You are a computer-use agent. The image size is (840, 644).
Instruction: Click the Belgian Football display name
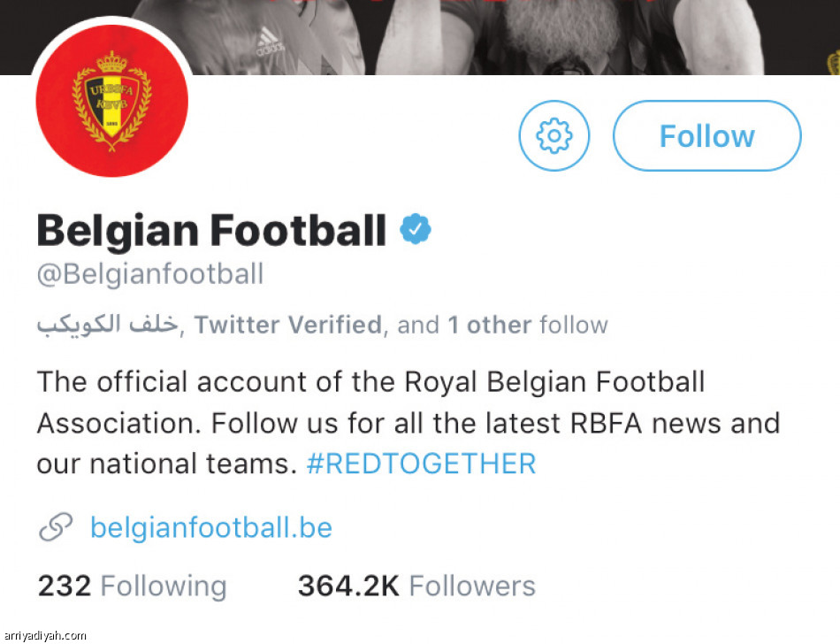coord(211,231)
